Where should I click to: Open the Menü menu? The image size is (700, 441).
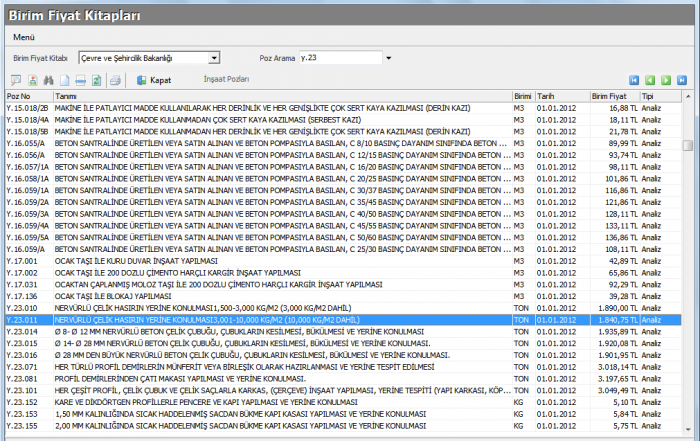(x=24, y=36)
